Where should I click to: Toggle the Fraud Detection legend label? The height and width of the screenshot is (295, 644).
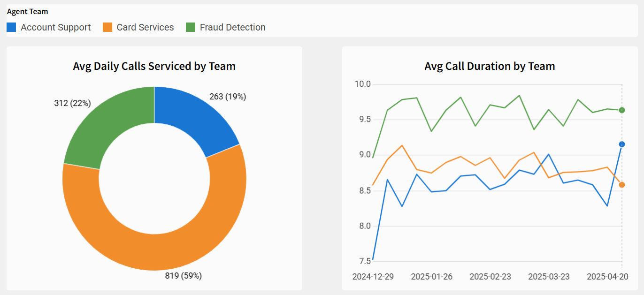point(232,28)
